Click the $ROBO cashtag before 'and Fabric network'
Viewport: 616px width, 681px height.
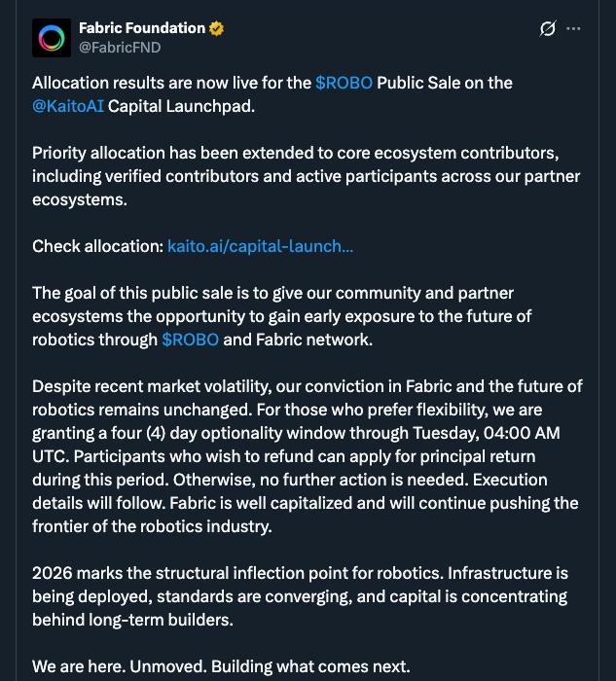pos(191,340)
